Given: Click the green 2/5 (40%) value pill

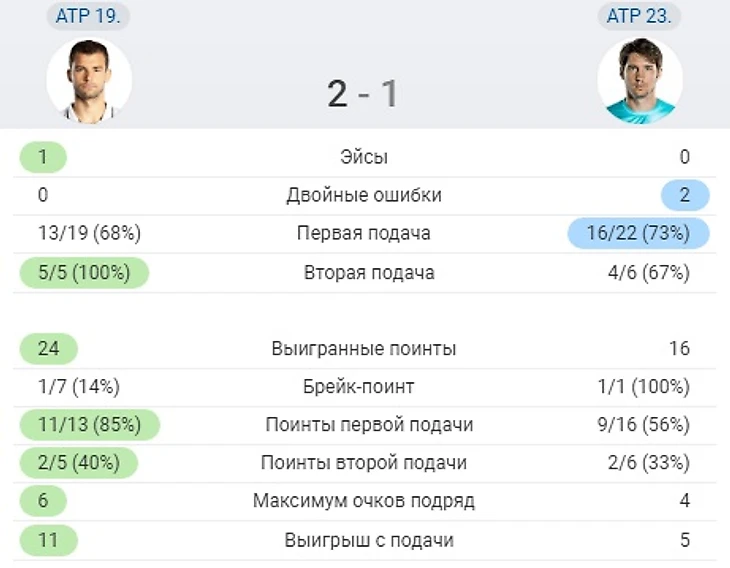Looking at the screenshot, I should click(x=78, y=463).
